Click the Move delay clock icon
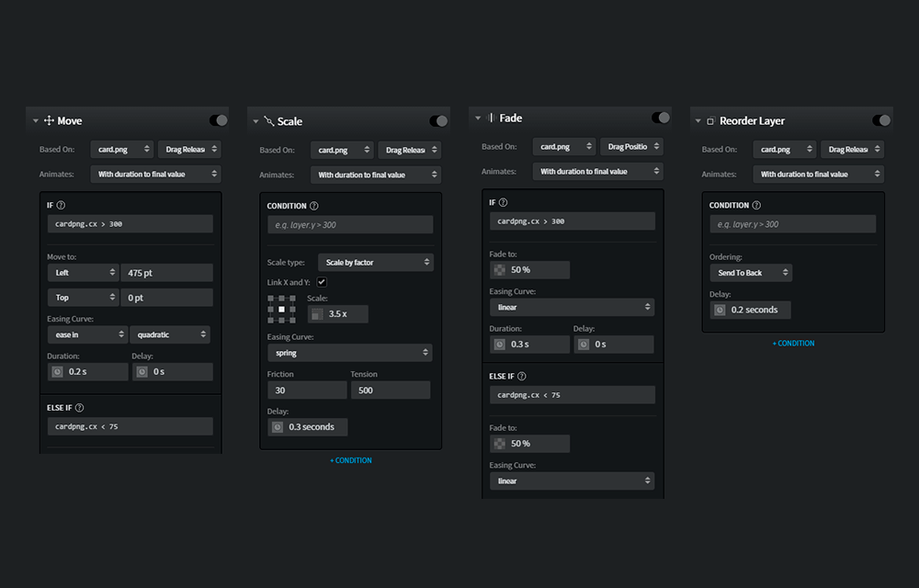Viewport: 919px width, 588px height. tap(142, 372)
